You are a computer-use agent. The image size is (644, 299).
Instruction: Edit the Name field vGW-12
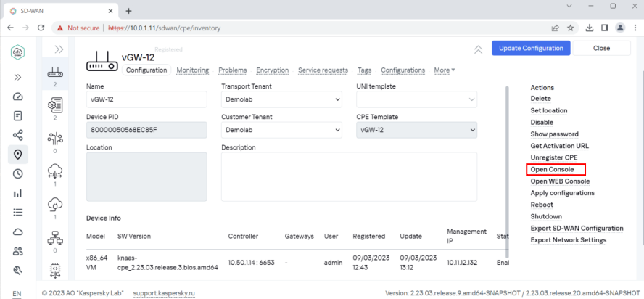coord(146,99)
